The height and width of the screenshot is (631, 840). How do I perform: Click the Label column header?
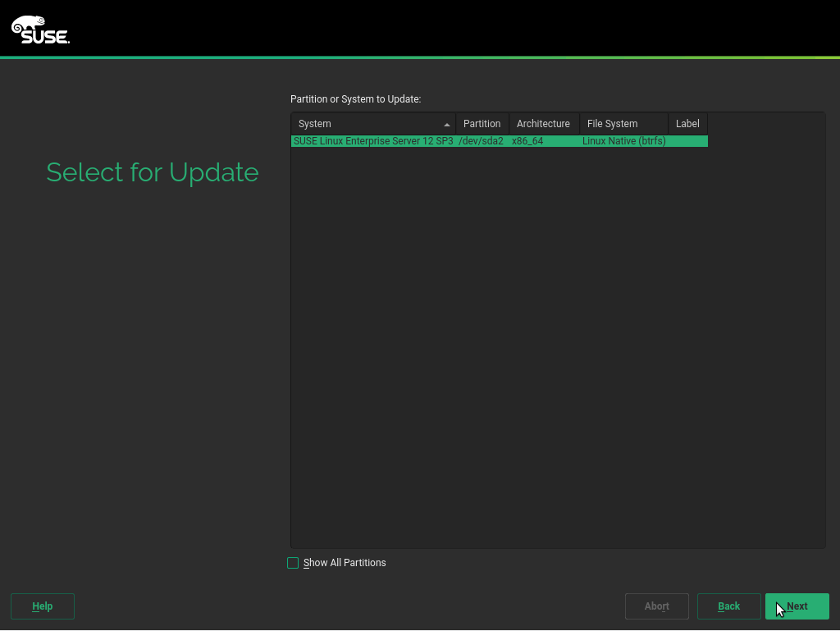[687, 123]
